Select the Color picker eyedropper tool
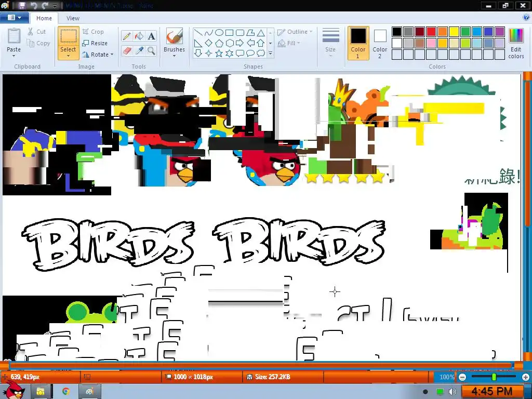The height and width of the screenshot is (399, 532). tap(139, 51)
